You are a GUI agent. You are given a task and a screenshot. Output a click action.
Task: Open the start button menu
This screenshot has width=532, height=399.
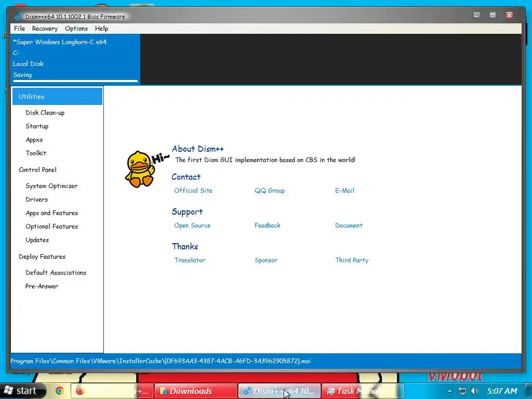[x=22, y=391]
